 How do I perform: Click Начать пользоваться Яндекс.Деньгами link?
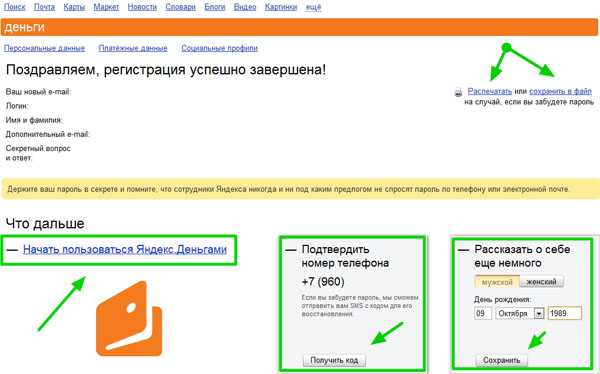coord(125,250)
